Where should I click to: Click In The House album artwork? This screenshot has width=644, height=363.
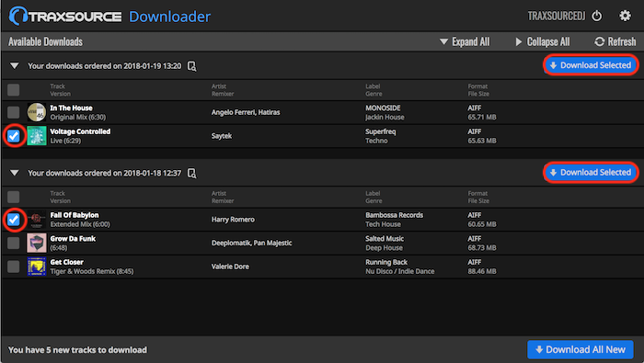pyautogui.click(x=37, y=112)
